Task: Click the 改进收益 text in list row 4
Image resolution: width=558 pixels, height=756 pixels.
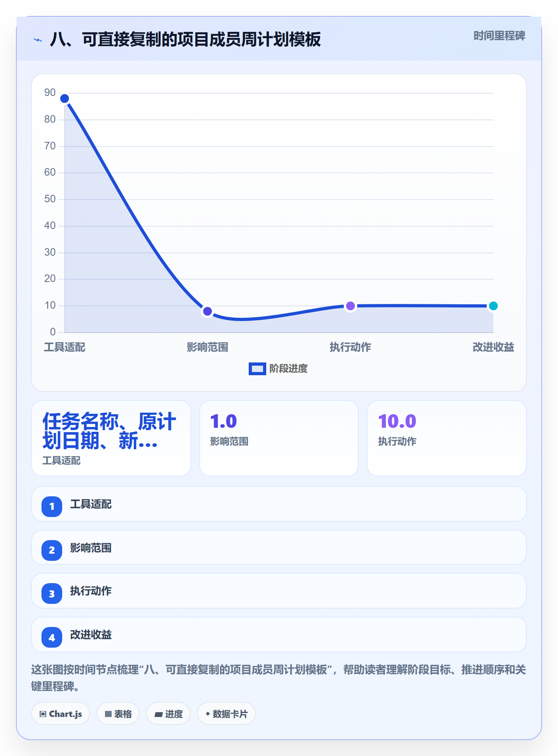Action: pyautogui.click(x=91, y=635)
